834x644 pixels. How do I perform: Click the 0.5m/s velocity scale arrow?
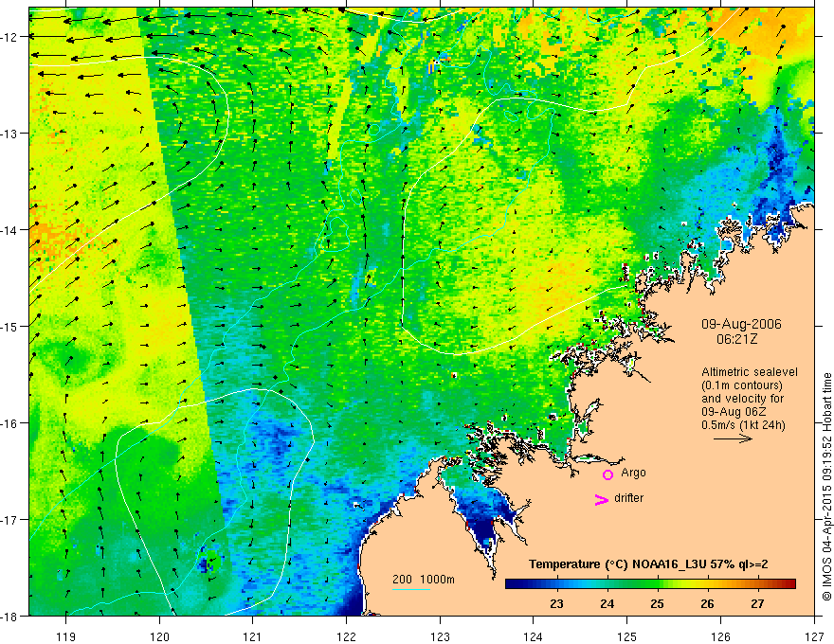tap(733, 438)
